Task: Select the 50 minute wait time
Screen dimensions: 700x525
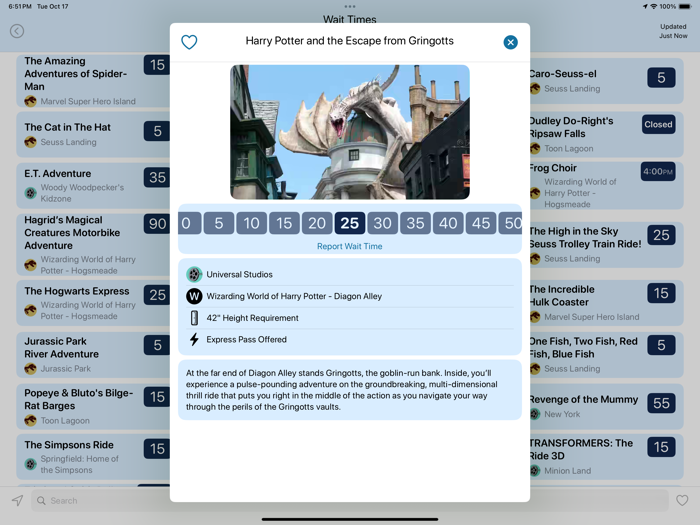Action: (510, 223)
